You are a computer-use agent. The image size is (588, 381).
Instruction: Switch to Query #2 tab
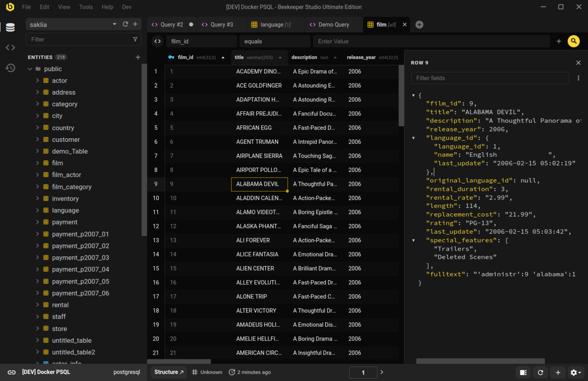172,25
